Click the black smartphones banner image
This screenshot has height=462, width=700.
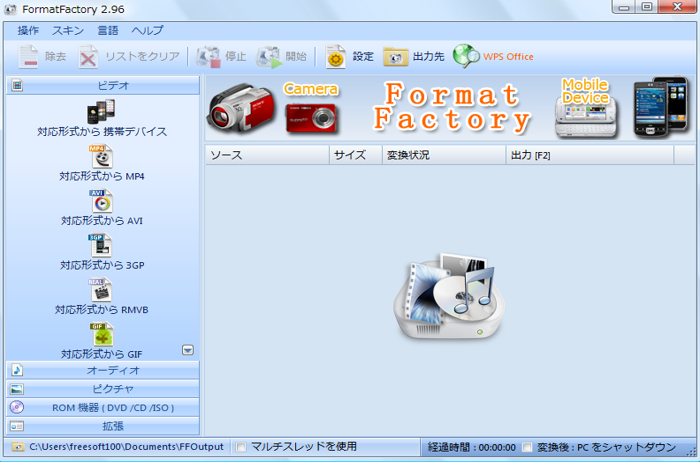click(661, 107)
